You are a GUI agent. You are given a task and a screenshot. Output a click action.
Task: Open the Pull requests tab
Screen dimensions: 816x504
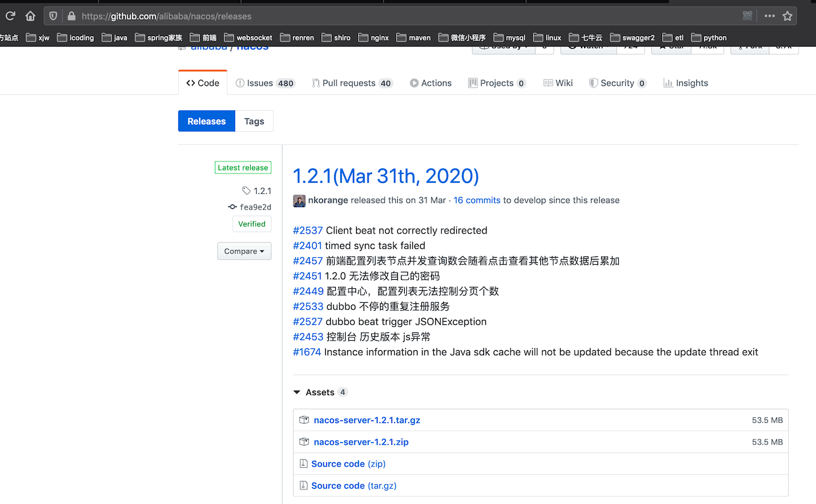pos(352,83)
